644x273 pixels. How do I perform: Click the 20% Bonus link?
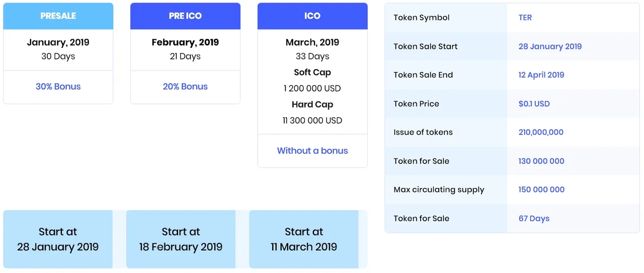pyautogui.click(x=185, y=86)
